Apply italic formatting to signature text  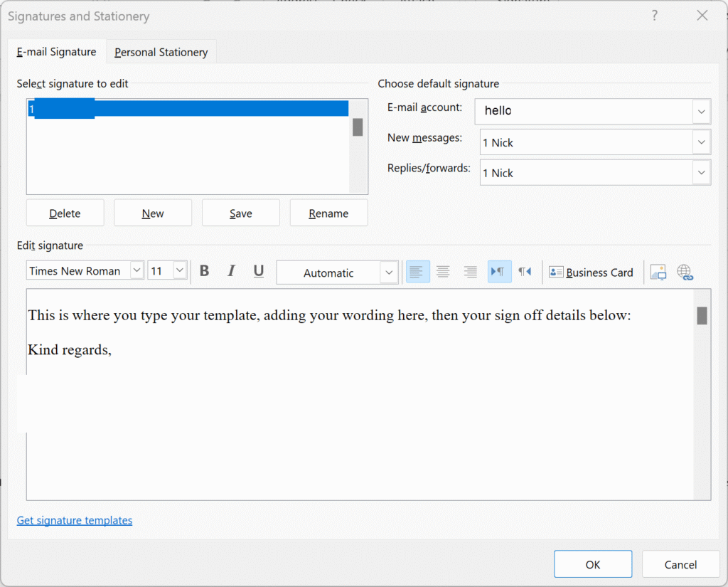pos(231,271)
